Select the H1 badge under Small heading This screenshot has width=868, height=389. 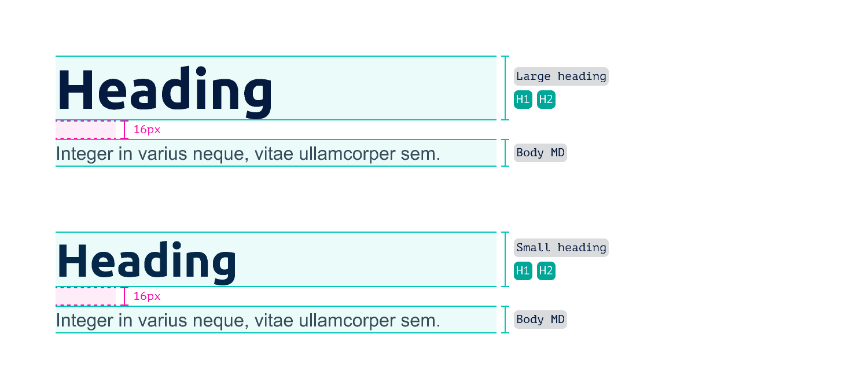[523, 271]
